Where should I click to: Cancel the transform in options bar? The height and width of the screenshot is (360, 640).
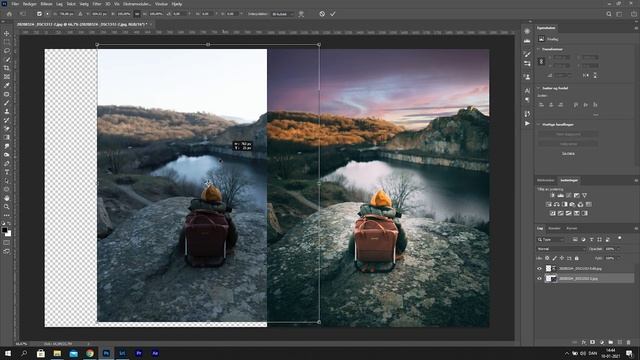point(322,14)
